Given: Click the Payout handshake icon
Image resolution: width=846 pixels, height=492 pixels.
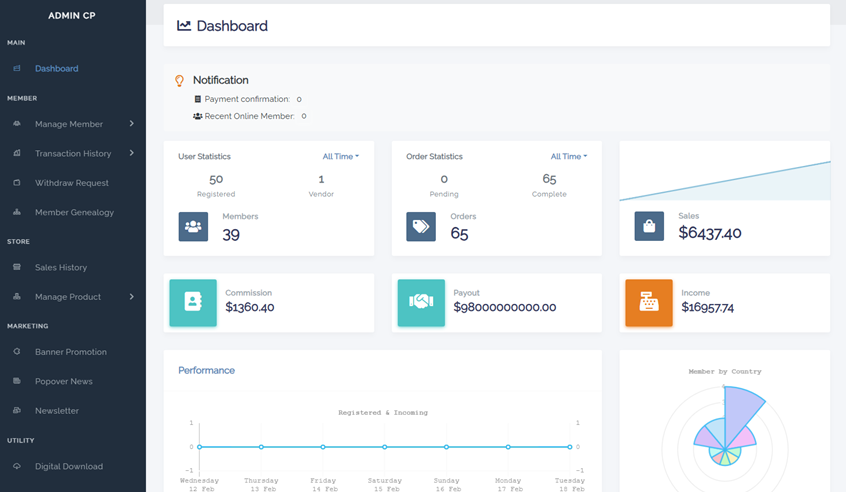Looking at the screenshot, I should click(421, 302).
